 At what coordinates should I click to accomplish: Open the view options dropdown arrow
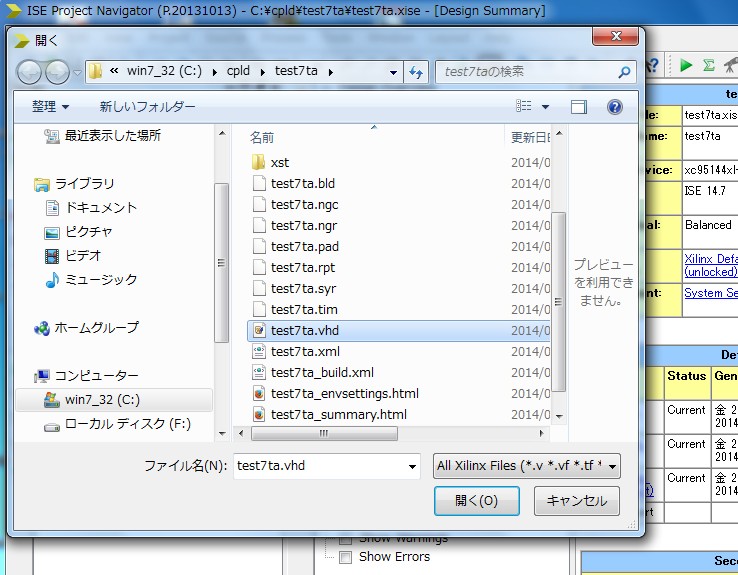545,107
